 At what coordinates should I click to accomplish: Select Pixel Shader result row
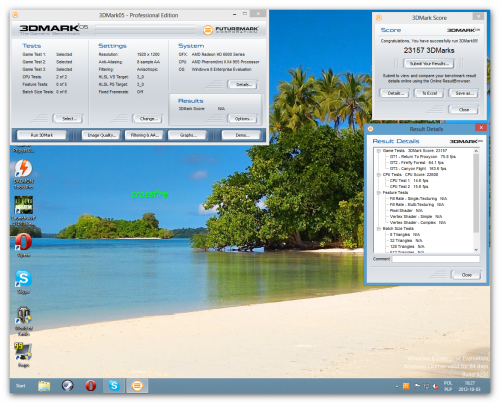pos(406,211)
